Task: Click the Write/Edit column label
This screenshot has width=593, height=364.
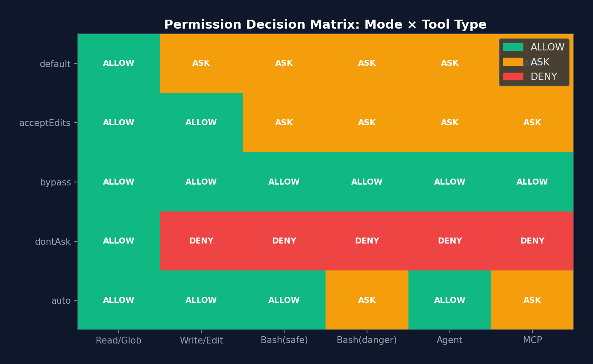Action: tap(201, 341)
